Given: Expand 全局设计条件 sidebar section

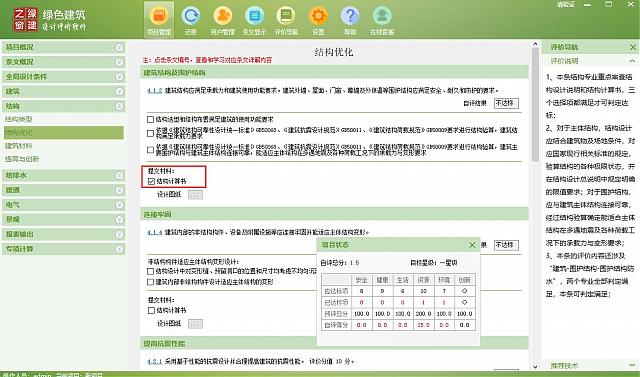Looking at the screenshot, I should pos(119,77).
